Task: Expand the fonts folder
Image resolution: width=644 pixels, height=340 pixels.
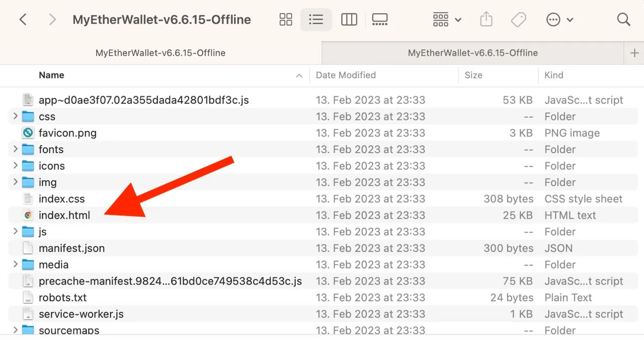Action: (x=15, y=149)
